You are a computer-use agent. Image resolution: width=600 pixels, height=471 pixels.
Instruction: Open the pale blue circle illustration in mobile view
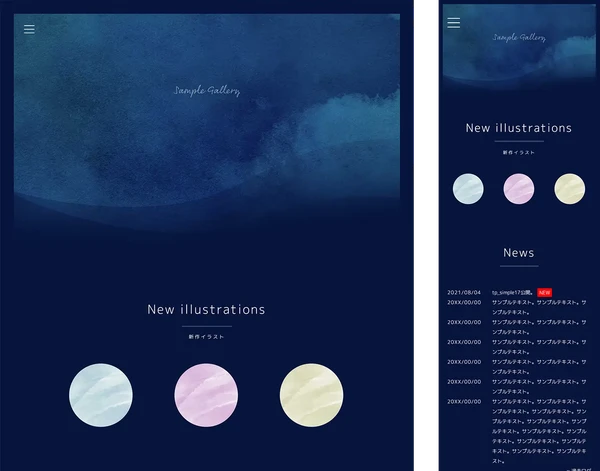tap(468, 189)
